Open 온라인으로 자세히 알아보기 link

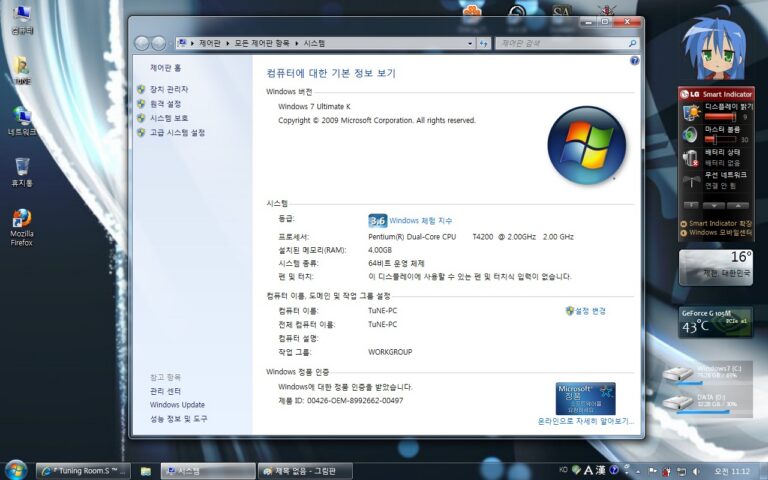[x=586, y=421]
